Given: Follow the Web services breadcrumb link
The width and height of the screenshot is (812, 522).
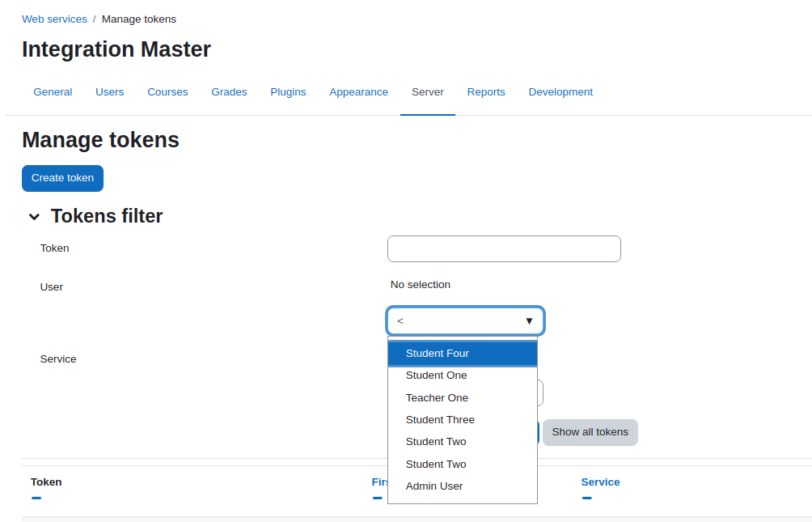Looking at the screenshot, I should (x=54, y=19).
